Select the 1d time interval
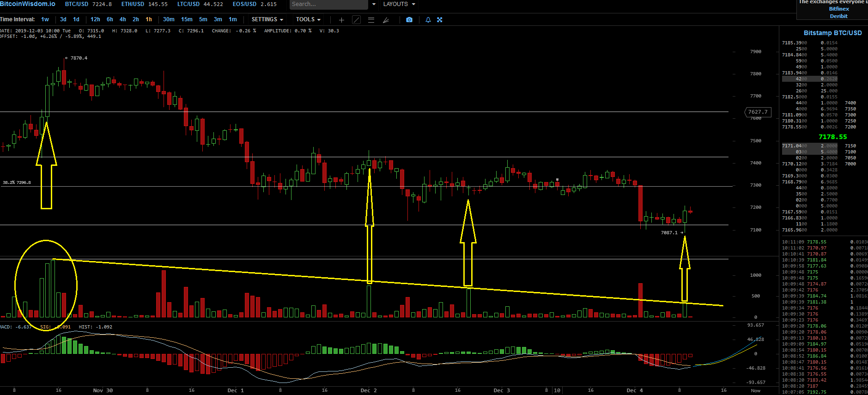This screenshot has width=868, height=395. click(76, 19)
